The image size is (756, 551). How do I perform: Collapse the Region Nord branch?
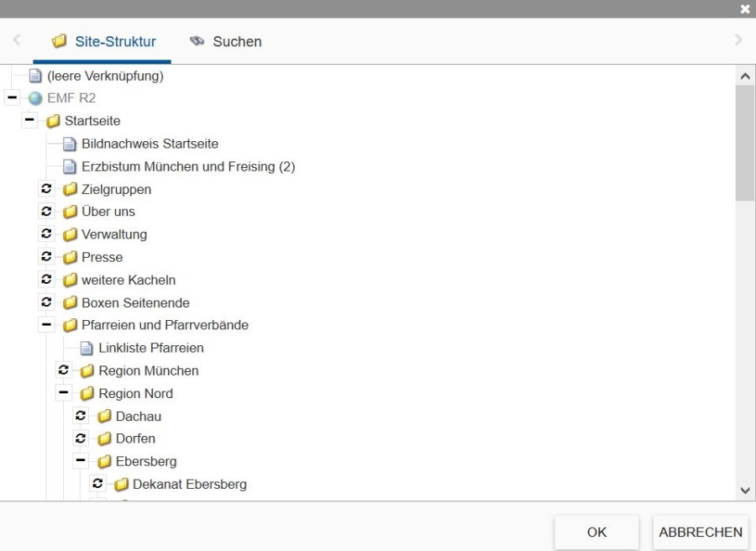coord(64,393)
